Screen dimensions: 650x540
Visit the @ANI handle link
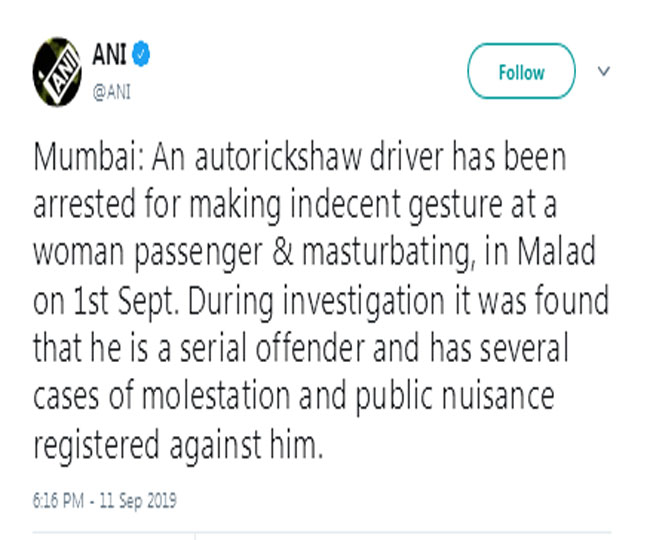tap(112, 92)
